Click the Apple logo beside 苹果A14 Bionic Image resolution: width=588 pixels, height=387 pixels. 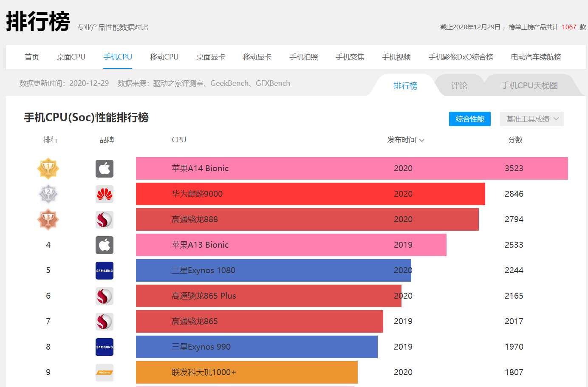coord(105,169)
